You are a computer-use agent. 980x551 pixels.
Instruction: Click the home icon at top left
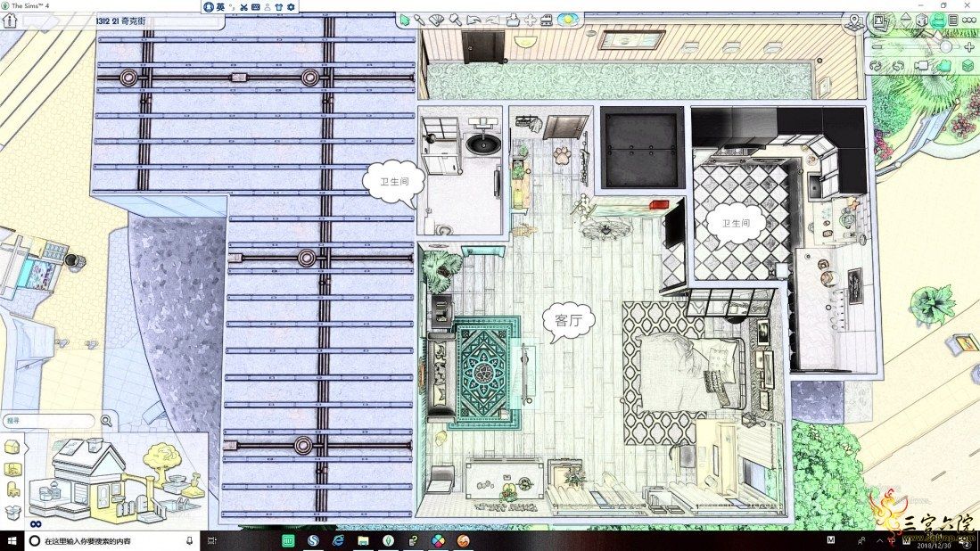click(10, 20)
